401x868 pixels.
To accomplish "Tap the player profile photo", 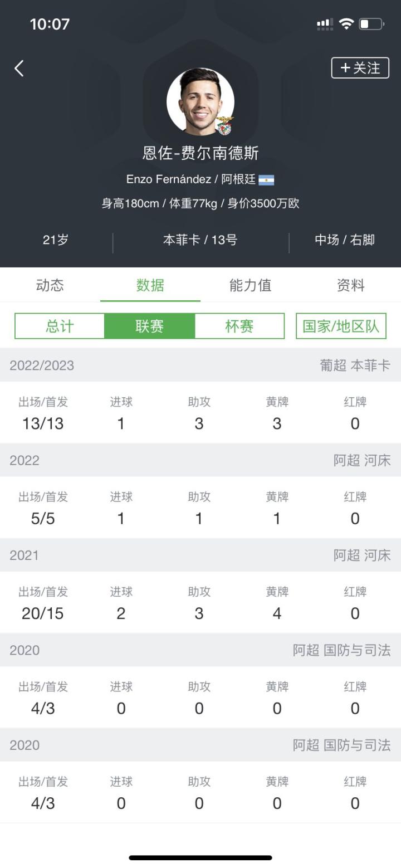I will (200, 101).
